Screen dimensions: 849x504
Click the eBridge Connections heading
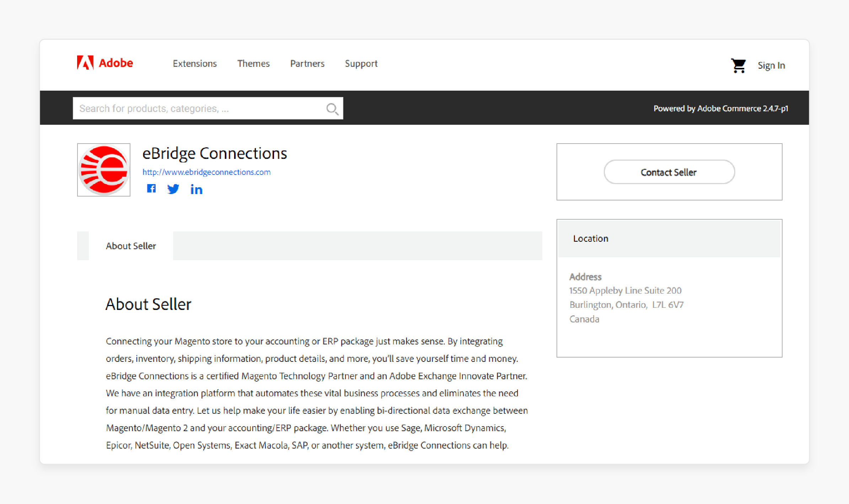pos(215,154)
